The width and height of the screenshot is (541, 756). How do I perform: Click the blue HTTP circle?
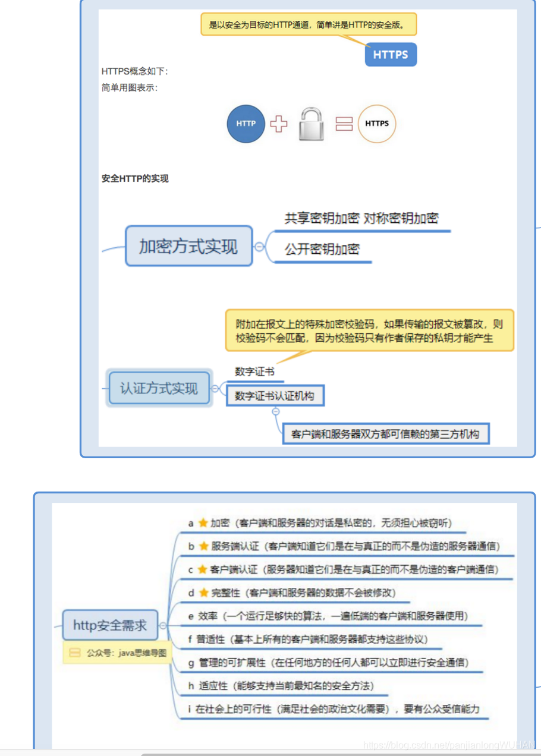click(x=246, y=124)
